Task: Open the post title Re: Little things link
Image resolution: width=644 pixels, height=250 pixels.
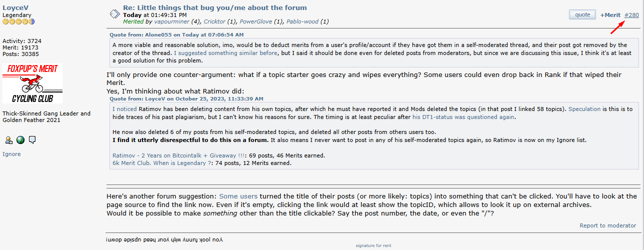Action: click(215, 7)
